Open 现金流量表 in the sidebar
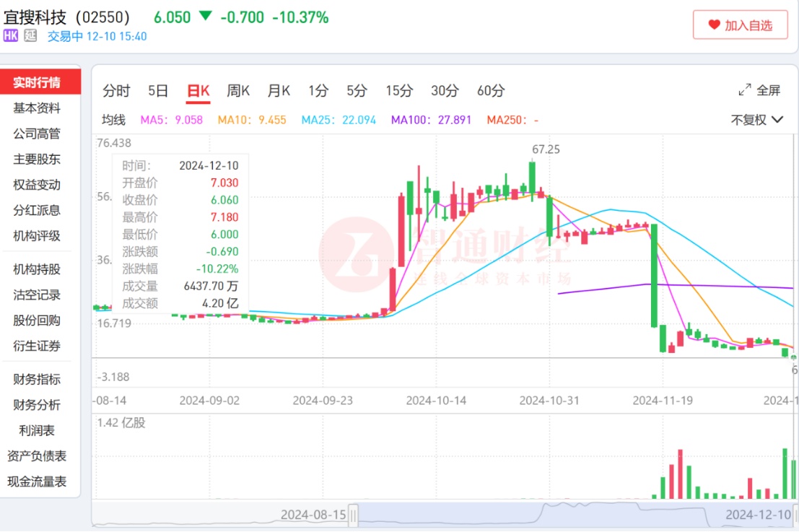The width and height of the screenshot is (799, 532). tap(37, 481)
